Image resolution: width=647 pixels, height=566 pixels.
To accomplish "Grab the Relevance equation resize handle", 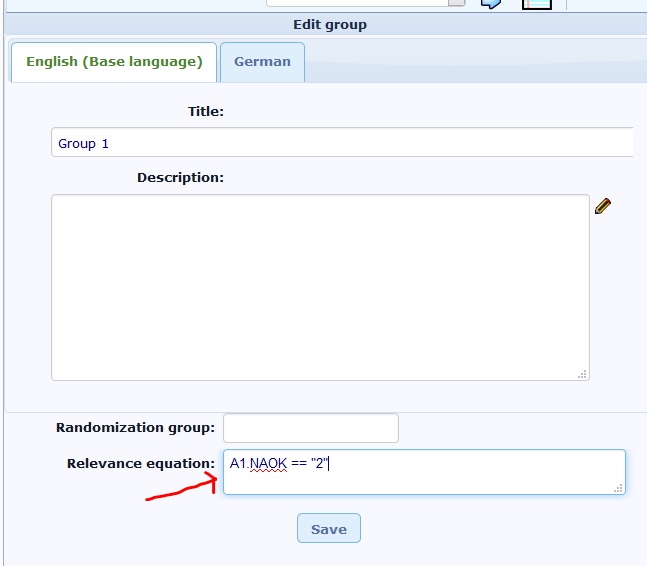I will pyautogui.click(x=618, y=488).
